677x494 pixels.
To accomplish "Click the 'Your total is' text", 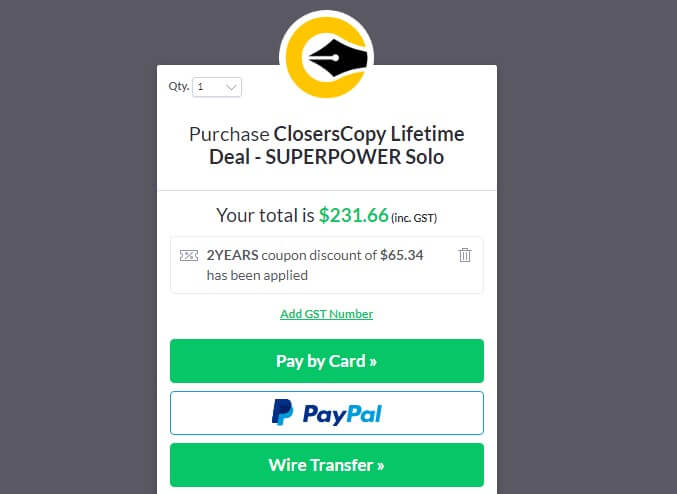I will point(265,215).
